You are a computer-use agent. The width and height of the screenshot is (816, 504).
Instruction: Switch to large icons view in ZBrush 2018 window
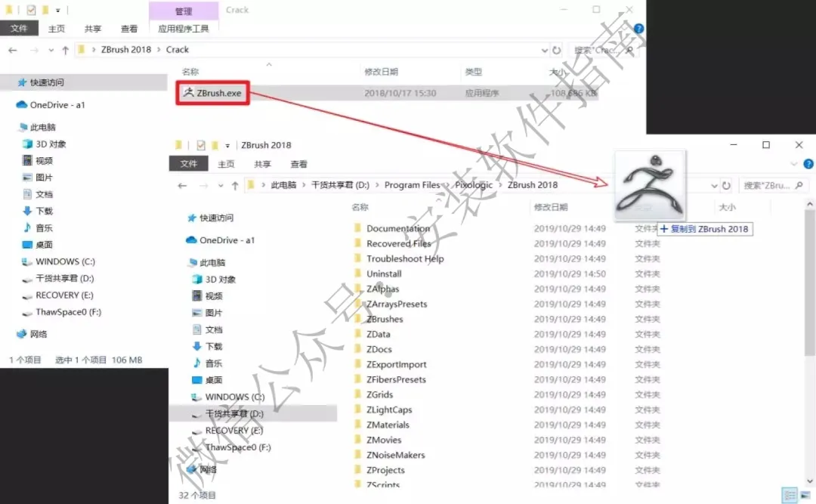(805, 495)
